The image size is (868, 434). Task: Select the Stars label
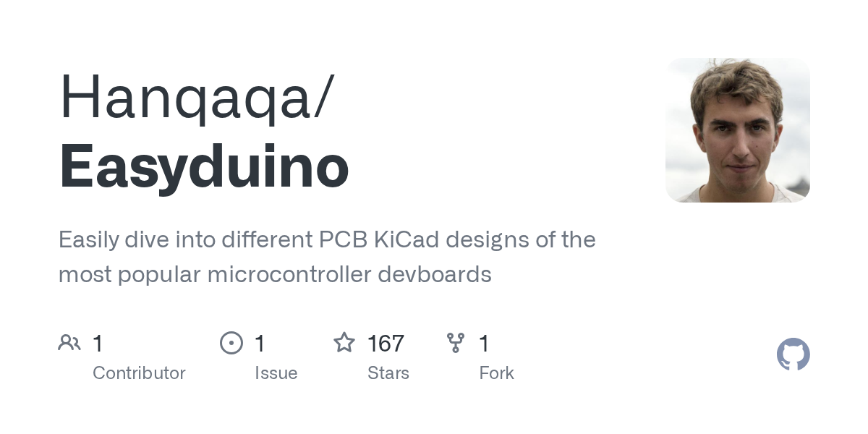(x=388, y=373)
